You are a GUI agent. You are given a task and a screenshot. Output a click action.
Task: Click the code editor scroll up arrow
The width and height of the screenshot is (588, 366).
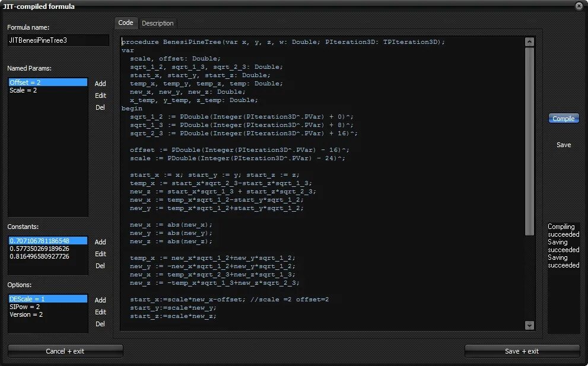(529, 42)
